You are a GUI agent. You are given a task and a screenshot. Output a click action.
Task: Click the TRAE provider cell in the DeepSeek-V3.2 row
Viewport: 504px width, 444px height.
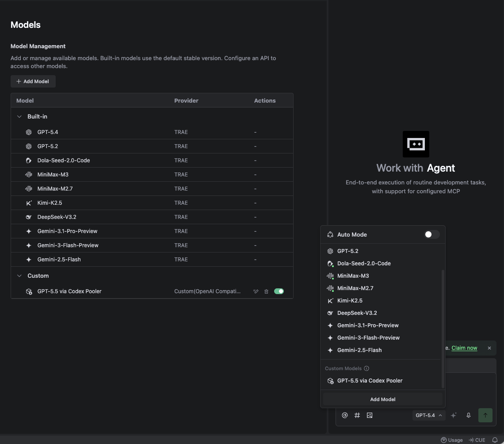(x=181, y=217)
